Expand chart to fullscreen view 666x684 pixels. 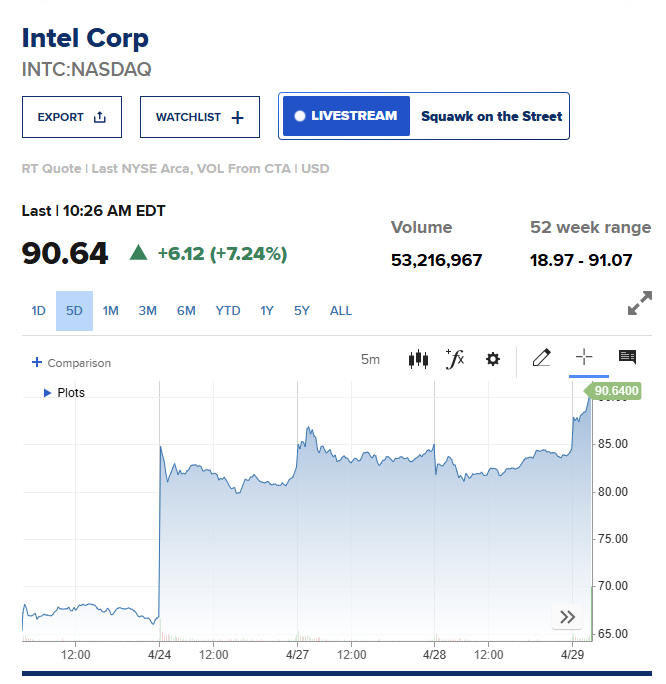639,305
